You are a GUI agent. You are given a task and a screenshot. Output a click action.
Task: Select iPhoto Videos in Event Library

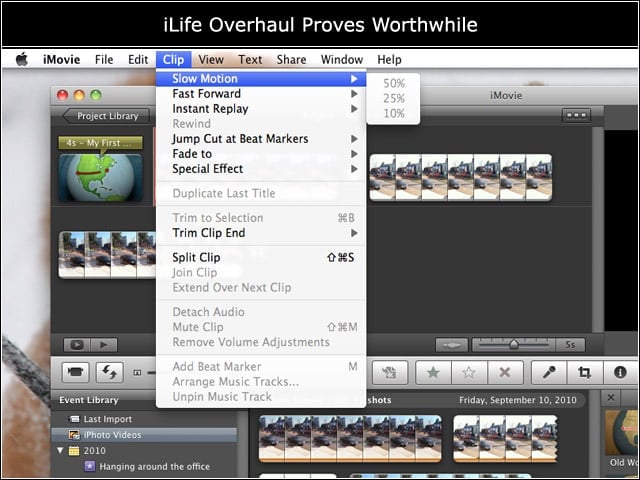coord(144,435)
